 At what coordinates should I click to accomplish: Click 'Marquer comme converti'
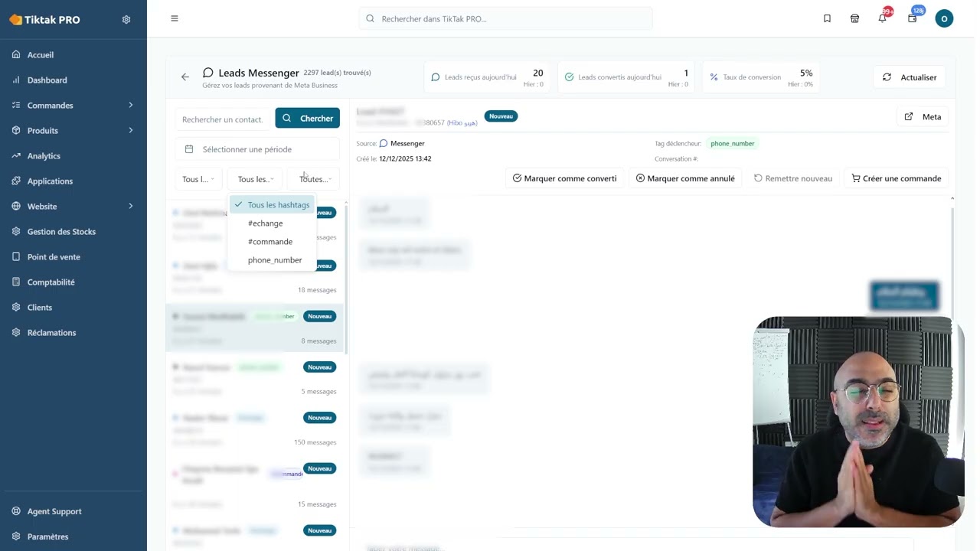[x=564, y=178]
